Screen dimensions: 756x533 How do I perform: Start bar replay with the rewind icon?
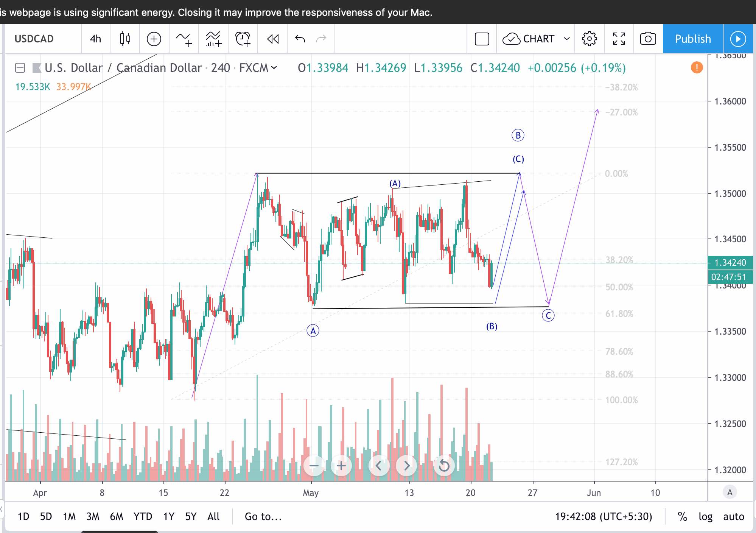(x=272, y=39)
